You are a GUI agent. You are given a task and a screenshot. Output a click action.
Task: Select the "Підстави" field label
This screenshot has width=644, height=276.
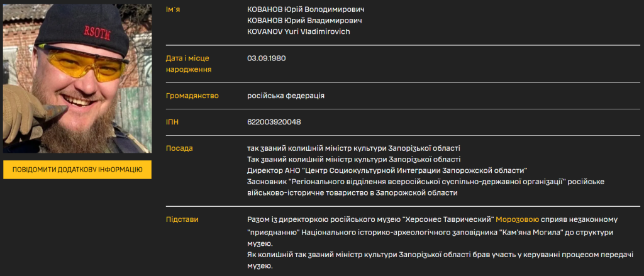coord(182,219)
